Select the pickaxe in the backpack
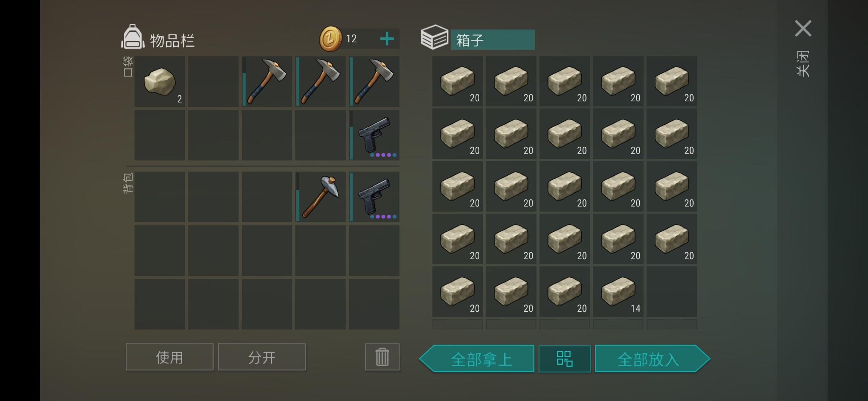Image resolution: width=868 pixels, height=401 pixels. 320,197
